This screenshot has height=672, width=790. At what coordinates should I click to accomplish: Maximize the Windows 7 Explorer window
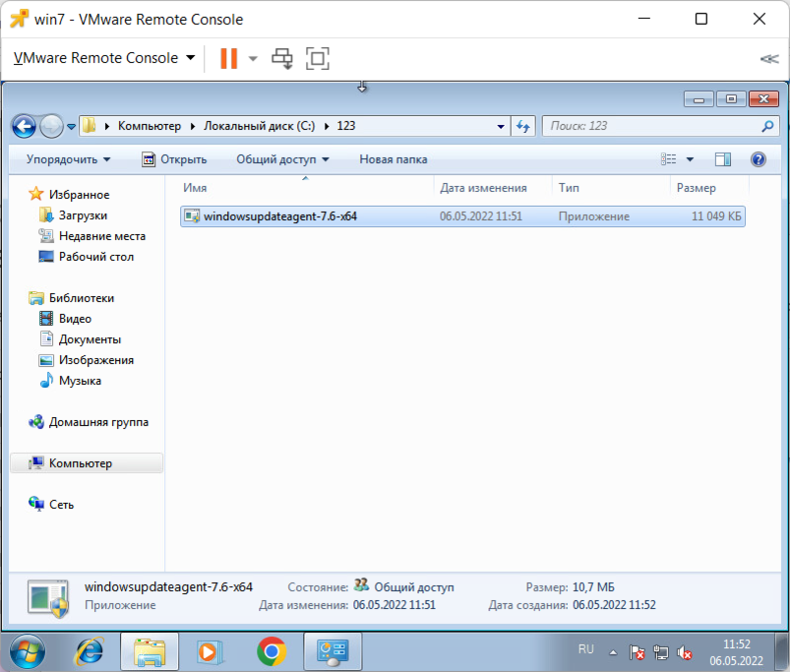pos(731,99)
